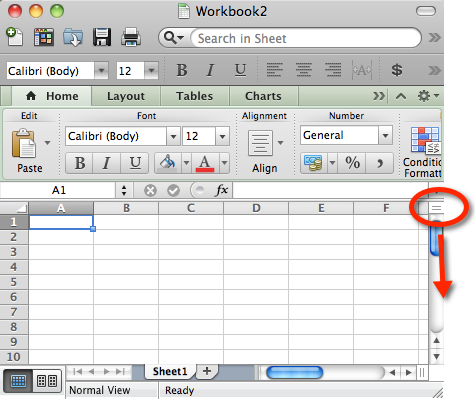Image resolution: width=475 pixels, height=399 pixels.
Task: Show more formatting toolbar items chevron
Action: (x=434, y=70)
